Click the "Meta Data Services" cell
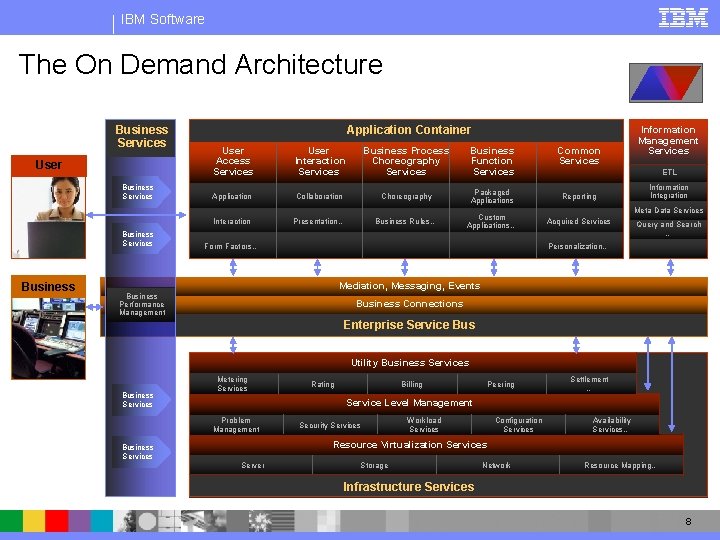720x540 pixels. point(669,210)
